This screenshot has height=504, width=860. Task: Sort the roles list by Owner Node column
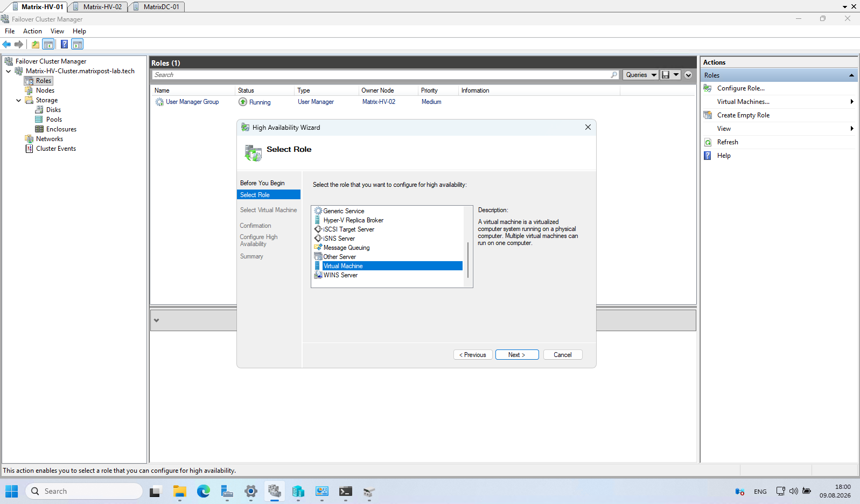click(x=387, y=90)
